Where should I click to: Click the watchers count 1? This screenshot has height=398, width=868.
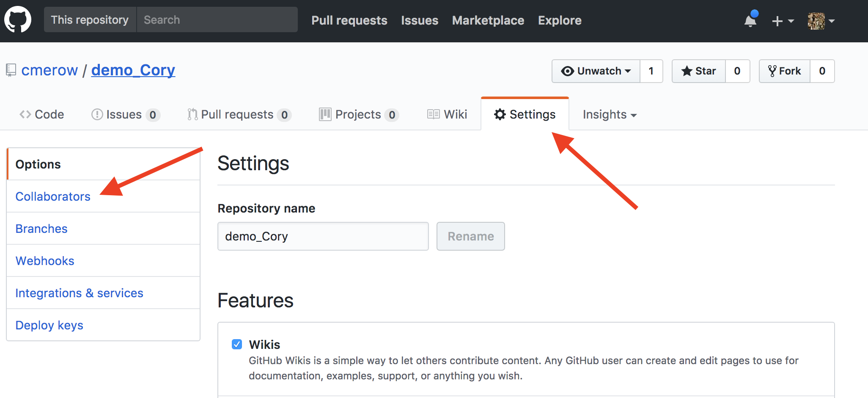(651, 71)
